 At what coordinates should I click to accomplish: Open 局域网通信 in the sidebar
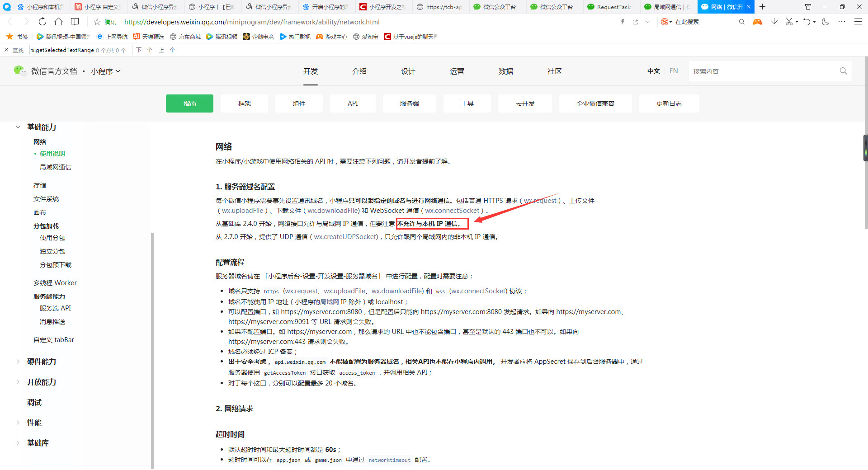coord(56,167)
